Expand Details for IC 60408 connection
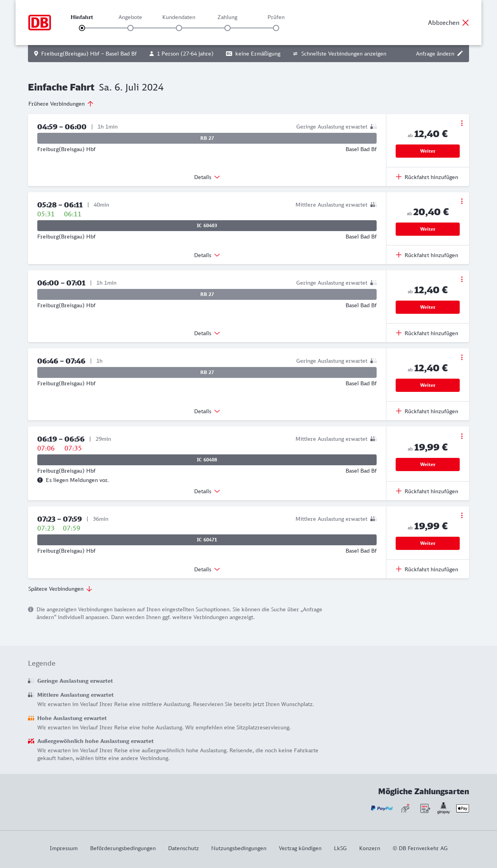The image size is (497, 868). pyautogui.click(x=207, y=491)
